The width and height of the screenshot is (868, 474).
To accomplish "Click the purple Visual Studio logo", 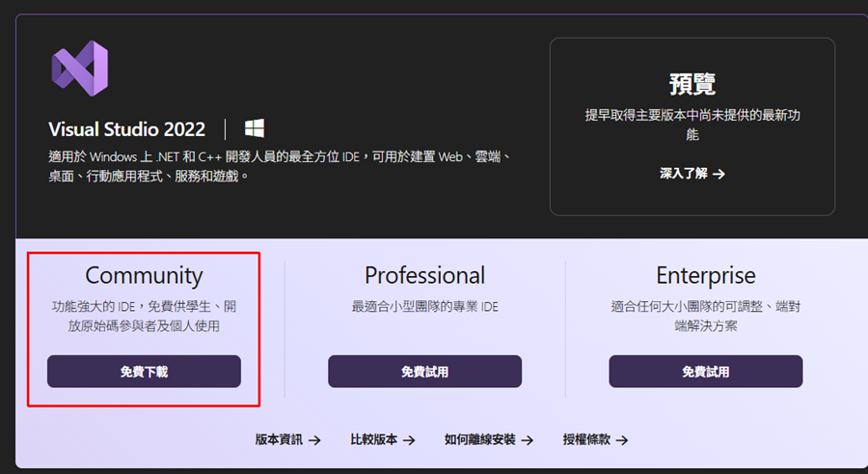I will [79, 68].
